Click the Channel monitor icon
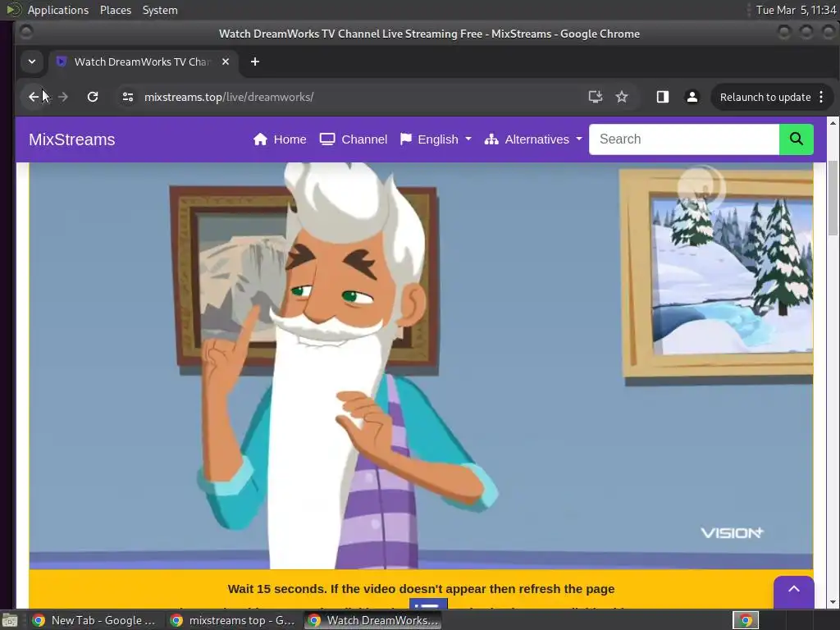840x630 pixels. click(327, 139)
